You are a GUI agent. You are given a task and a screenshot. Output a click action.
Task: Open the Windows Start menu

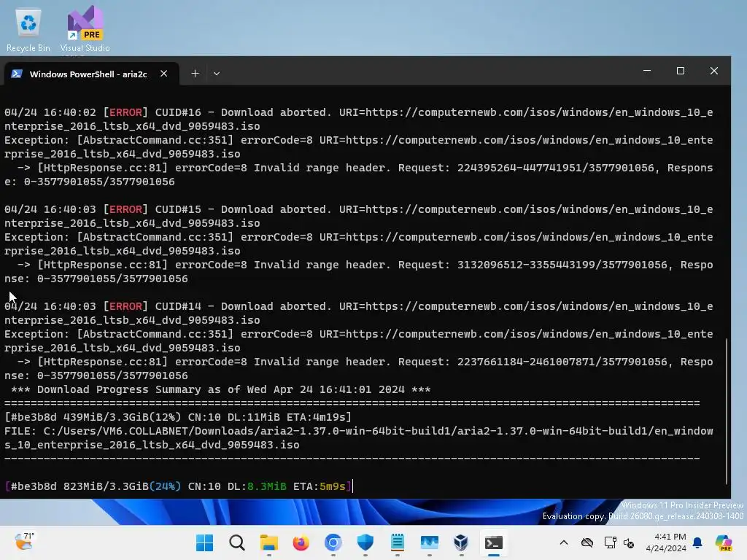[205, 542]
